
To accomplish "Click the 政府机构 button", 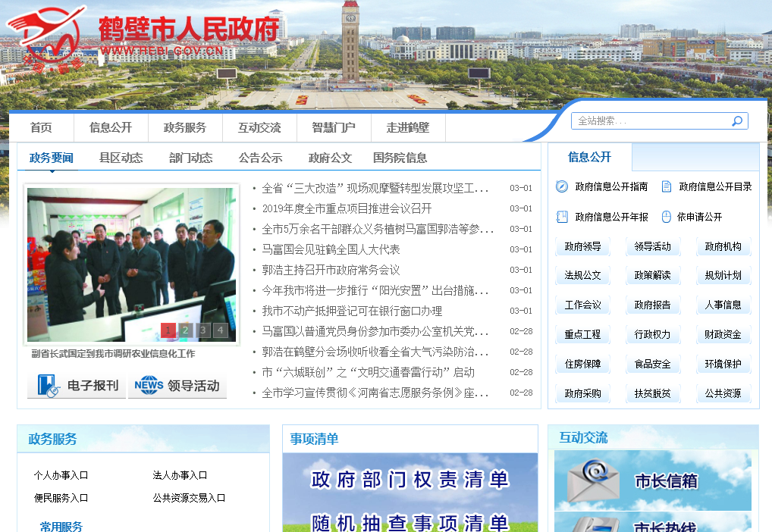I will [723, 246].
